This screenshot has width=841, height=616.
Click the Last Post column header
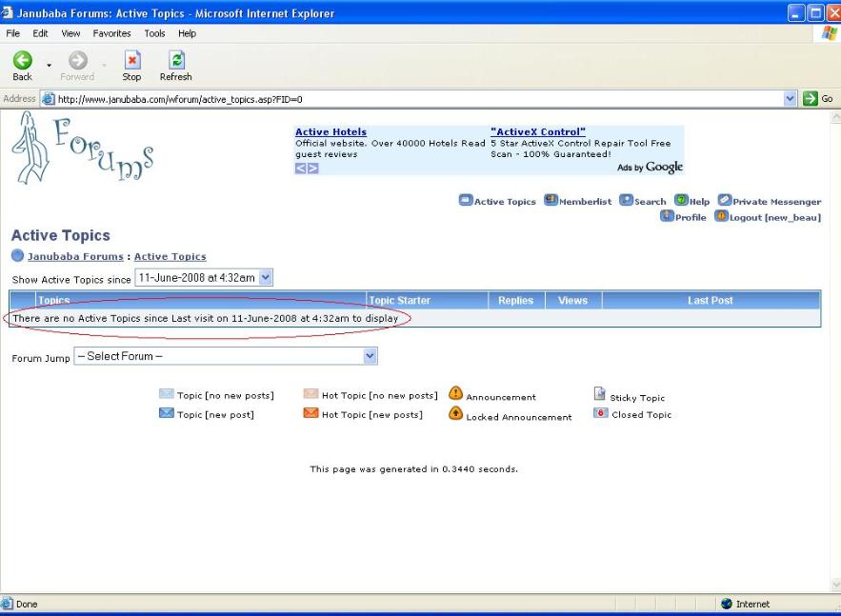point(711,300)
